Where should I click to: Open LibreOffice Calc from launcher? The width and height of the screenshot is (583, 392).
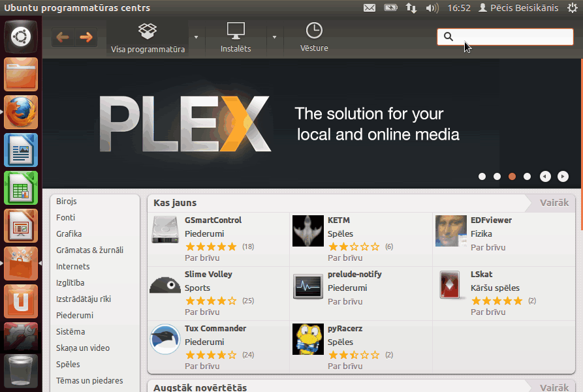point(21,188)
